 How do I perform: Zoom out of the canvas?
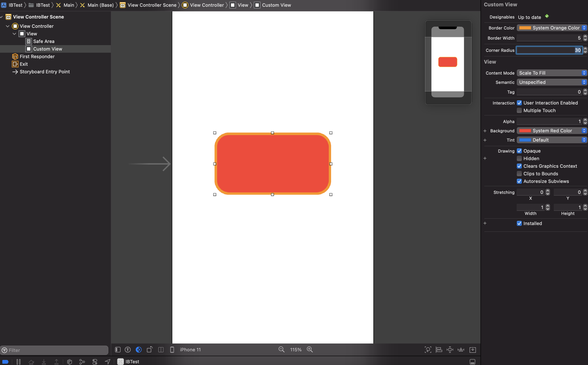click(x=281, y=350)
